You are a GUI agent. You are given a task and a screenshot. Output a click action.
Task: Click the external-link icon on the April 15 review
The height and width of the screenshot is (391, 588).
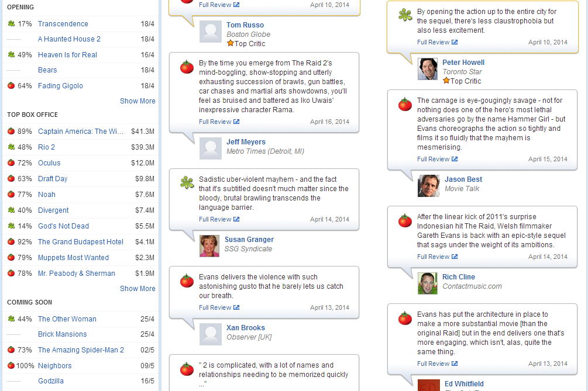[x=455, y=159]
